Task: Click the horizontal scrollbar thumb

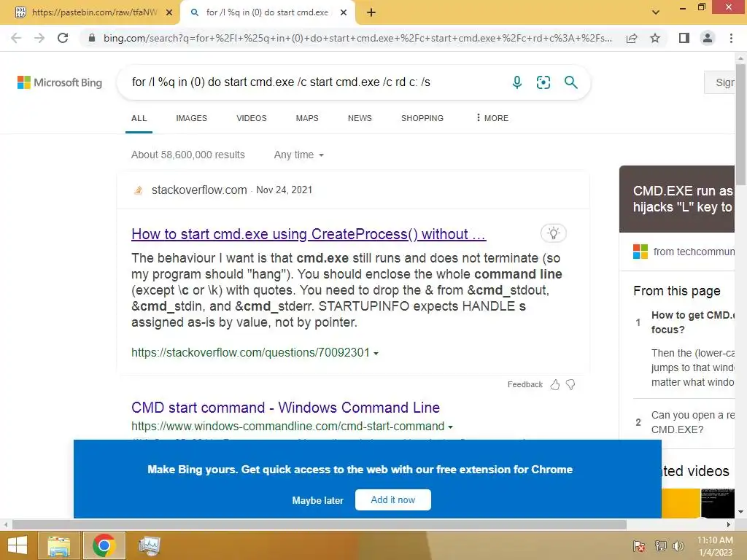Action: (320, 524)
